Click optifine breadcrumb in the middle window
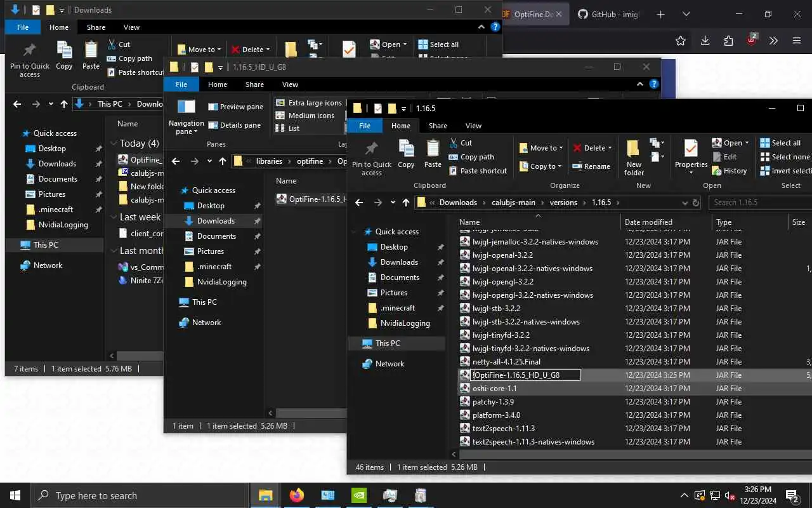 [310, 161]
